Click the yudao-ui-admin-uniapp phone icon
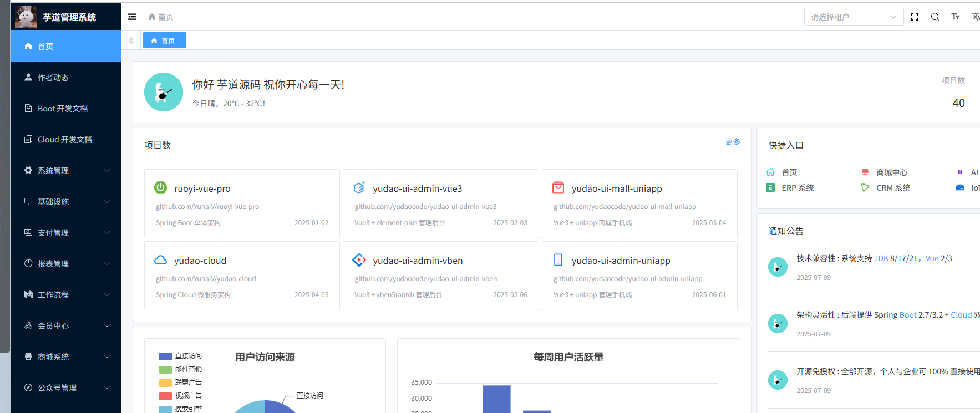Viewport: 980px width, 413px height. (558, 260)
